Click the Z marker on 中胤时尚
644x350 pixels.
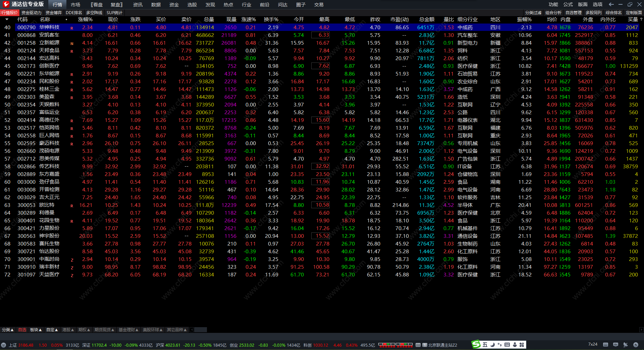click(x=72, y=260)
